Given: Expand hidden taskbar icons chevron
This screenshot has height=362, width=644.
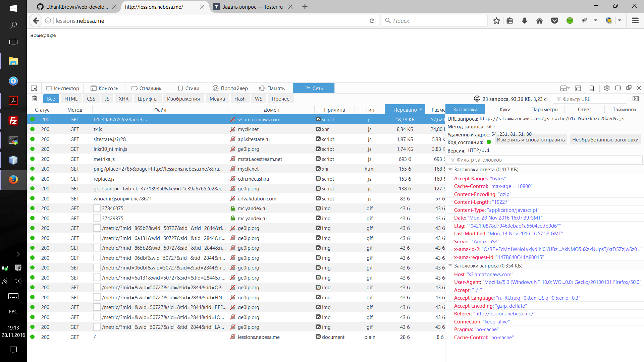Looking at the screenshot, I should tap(18, 254).
